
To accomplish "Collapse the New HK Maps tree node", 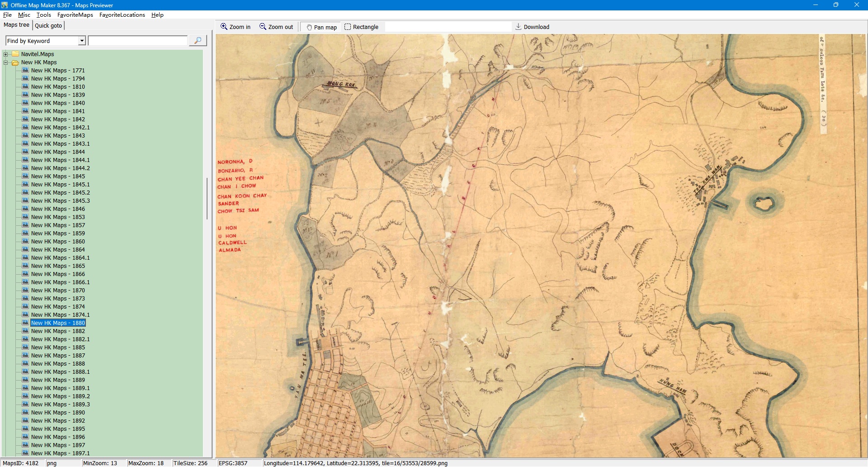I will coord(6,62).
